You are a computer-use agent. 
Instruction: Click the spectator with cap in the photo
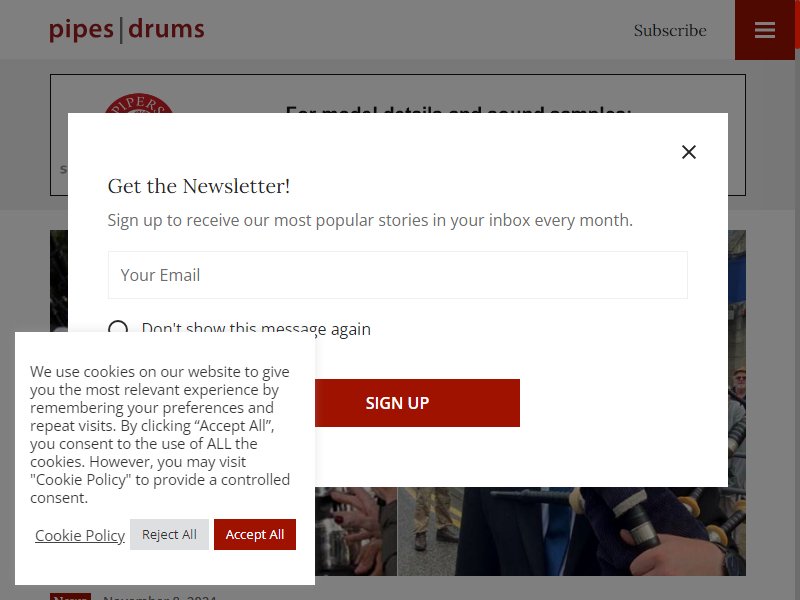pos(739,380)
